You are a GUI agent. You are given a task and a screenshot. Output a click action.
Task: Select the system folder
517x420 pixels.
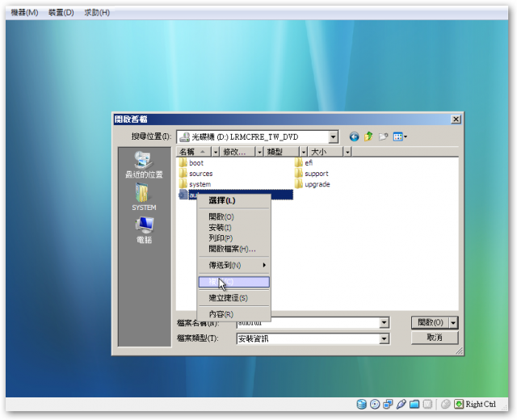point(195,184)
